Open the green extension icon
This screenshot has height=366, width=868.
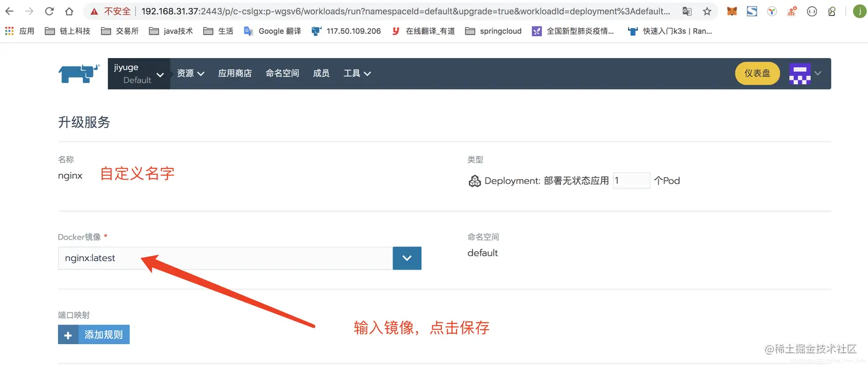[x=832, y=11]
